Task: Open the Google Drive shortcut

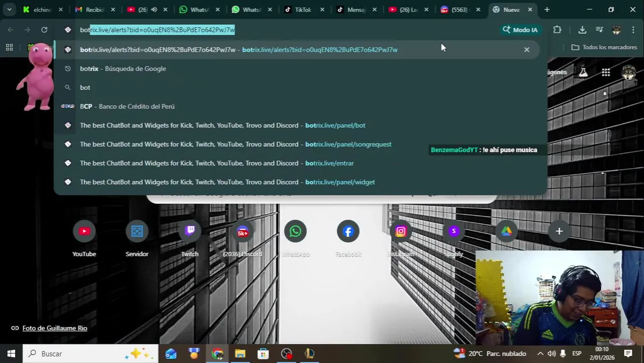Action: (506, 231)
